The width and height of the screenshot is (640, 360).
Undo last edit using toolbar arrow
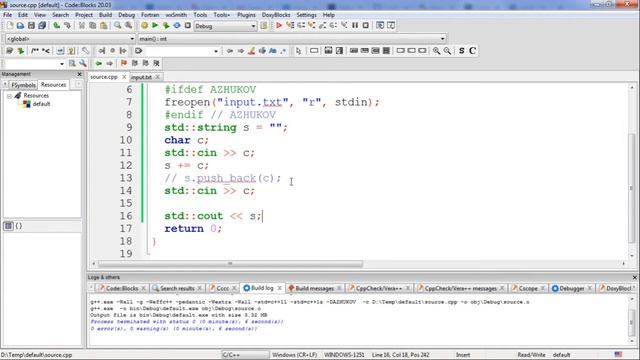coord(56,26)
